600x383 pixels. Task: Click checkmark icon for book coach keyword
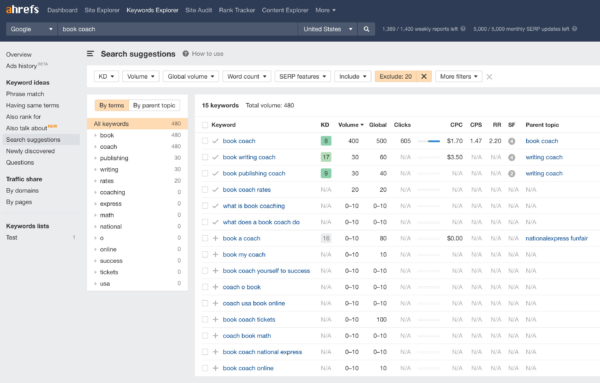[215, 141]
